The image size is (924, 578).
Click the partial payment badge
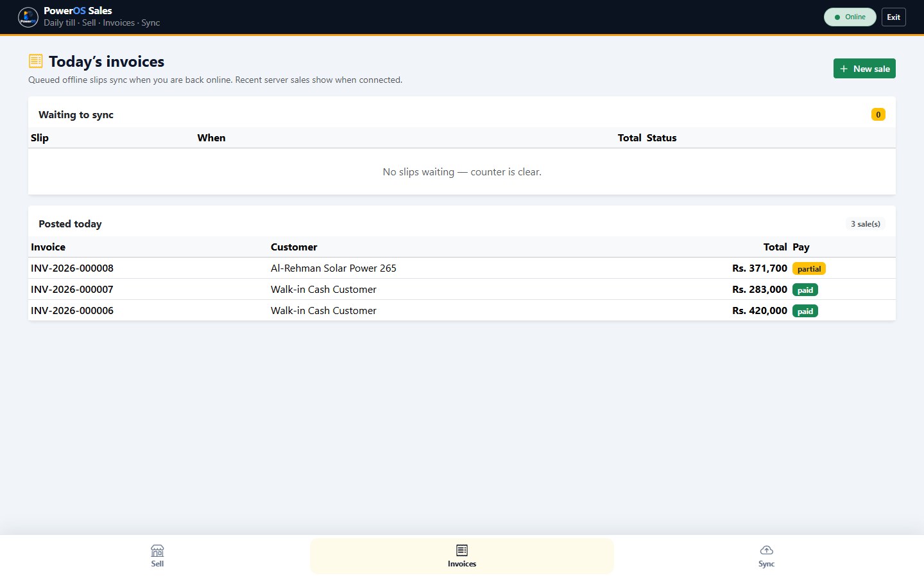click(809, 269)
